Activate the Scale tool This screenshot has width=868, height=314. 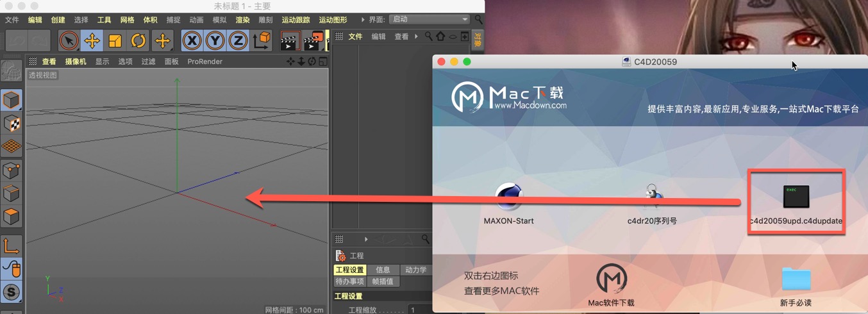click(115, 41)
